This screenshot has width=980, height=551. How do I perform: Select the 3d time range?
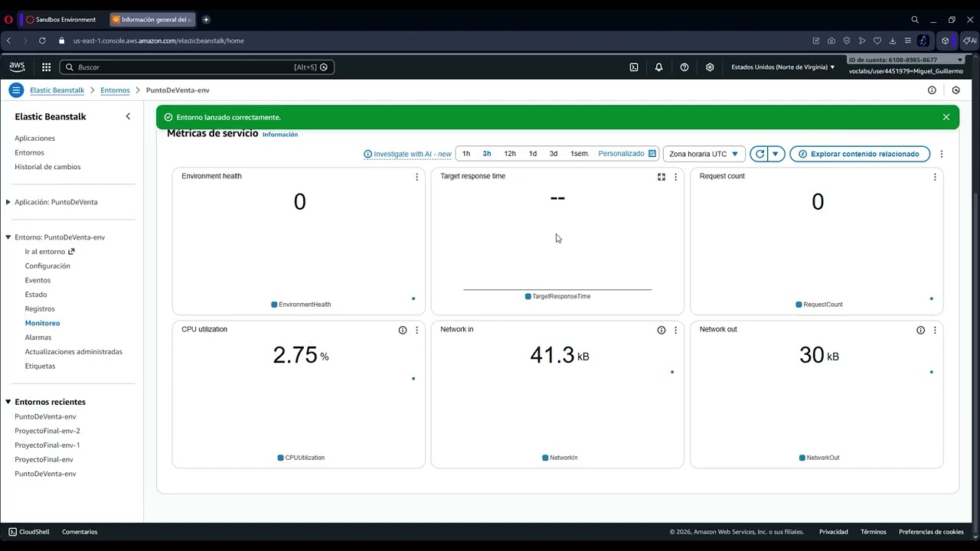554,154
